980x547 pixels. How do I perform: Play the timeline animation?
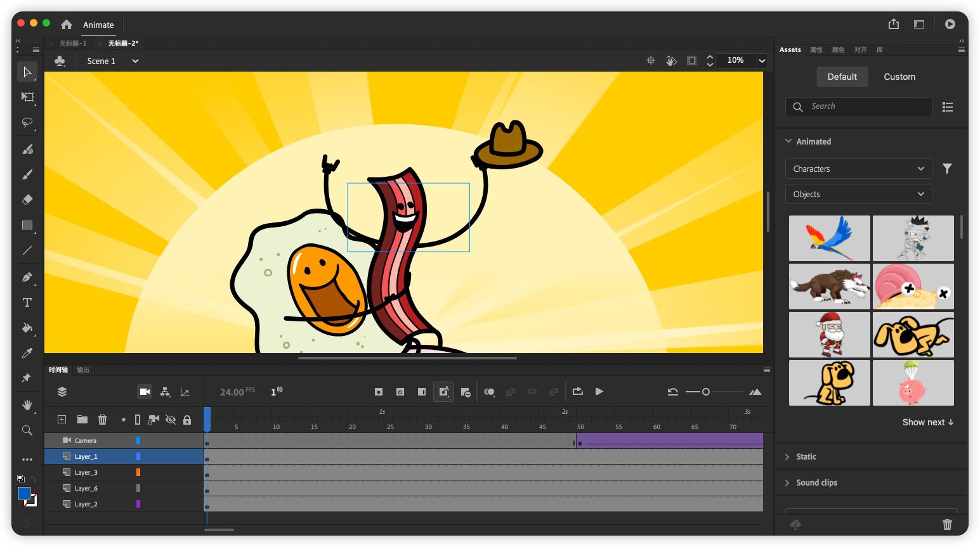(x=599, y=392)
